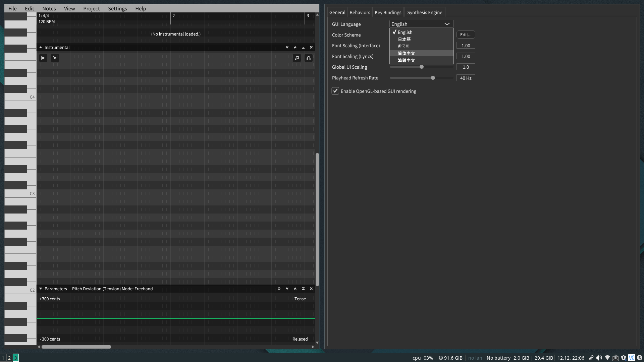The image size is (644, 362).
Task: Toggle the music note icon button
Action: pos(297,58)
